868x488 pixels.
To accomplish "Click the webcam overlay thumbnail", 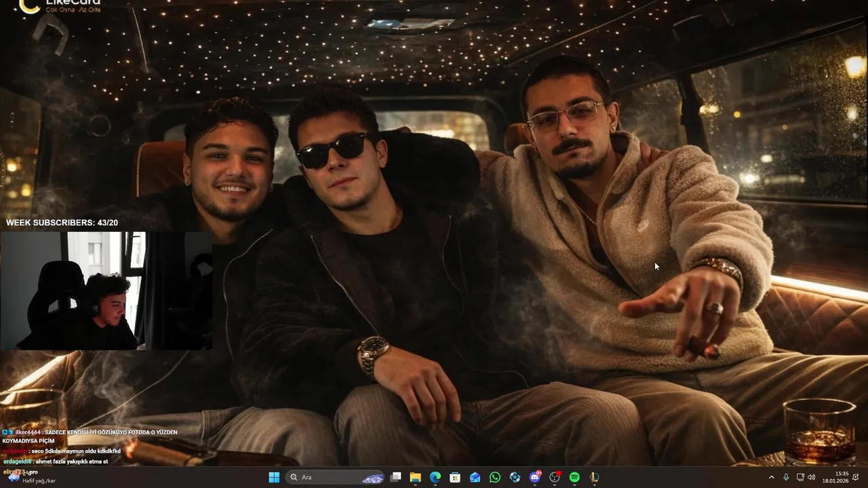I will click(106, 291).
